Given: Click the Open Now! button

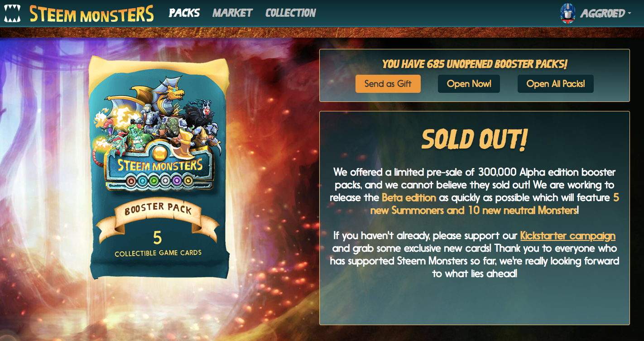Looking at the screenshot, I should [x=469, y=84].
